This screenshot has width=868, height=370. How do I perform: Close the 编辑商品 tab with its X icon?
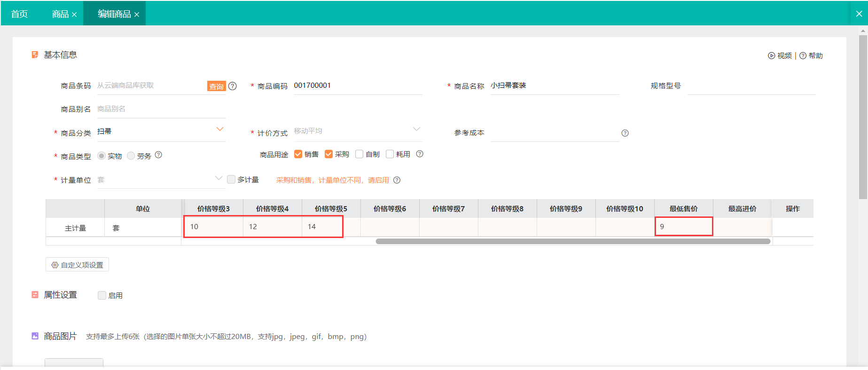[x=137, y=15]
